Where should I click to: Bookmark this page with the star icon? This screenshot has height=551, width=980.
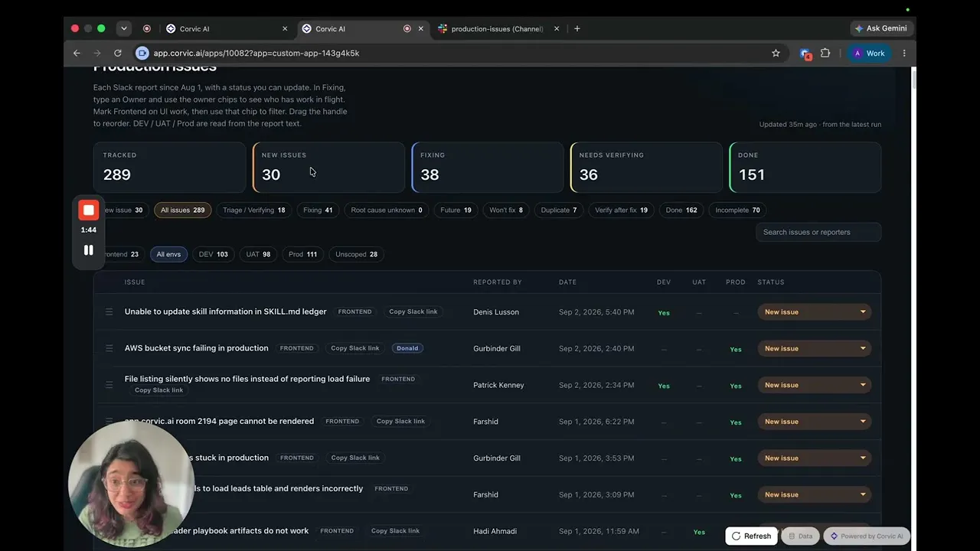point(776,53)
